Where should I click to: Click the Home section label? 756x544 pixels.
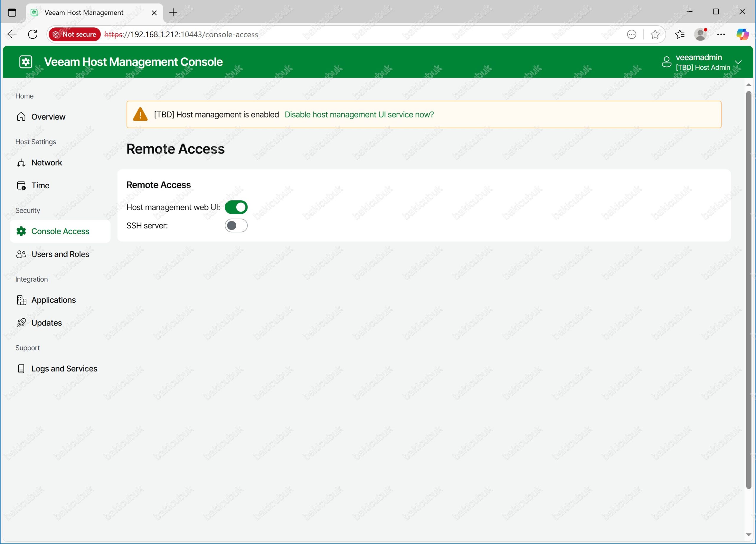24,96
